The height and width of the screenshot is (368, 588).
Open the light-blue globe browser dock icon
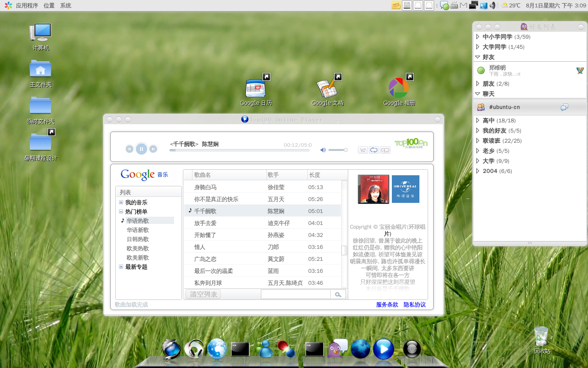(217, 349)
